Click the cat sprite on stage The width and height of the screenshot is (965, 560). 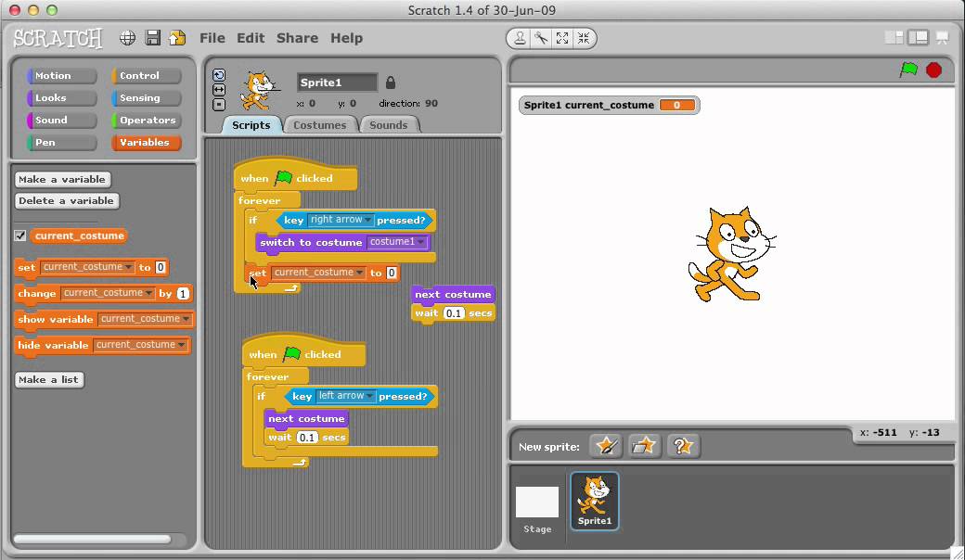(730, 254)
